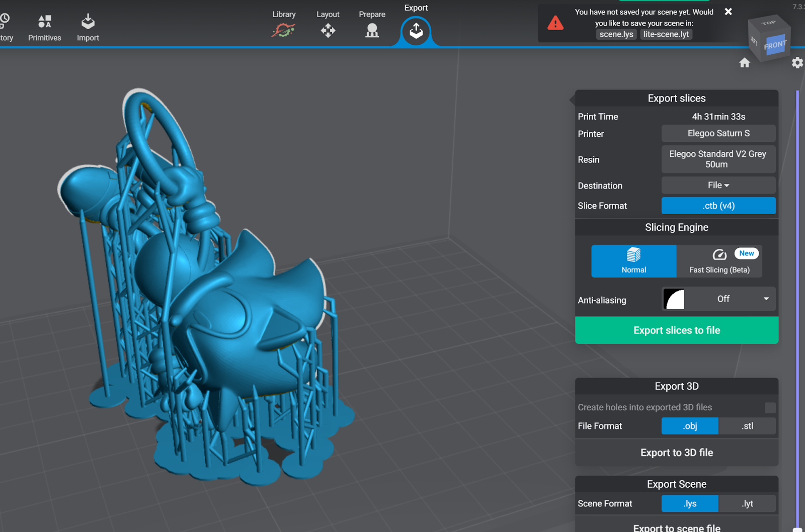Open the Destination File dropdown
Viewport: 805px width, 532px height.
(718, 185)
